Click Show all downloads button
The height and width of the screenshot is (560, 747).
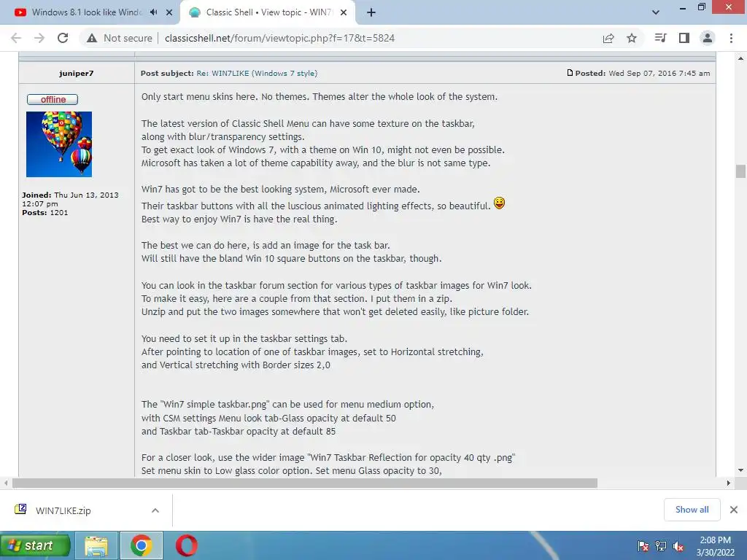692,510
